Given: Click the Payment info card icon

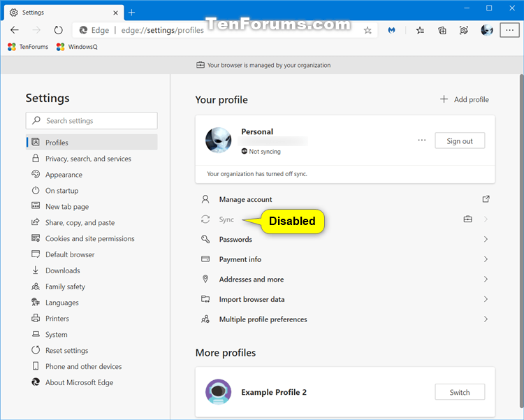Looking at the screenshot, I should 205,259.
